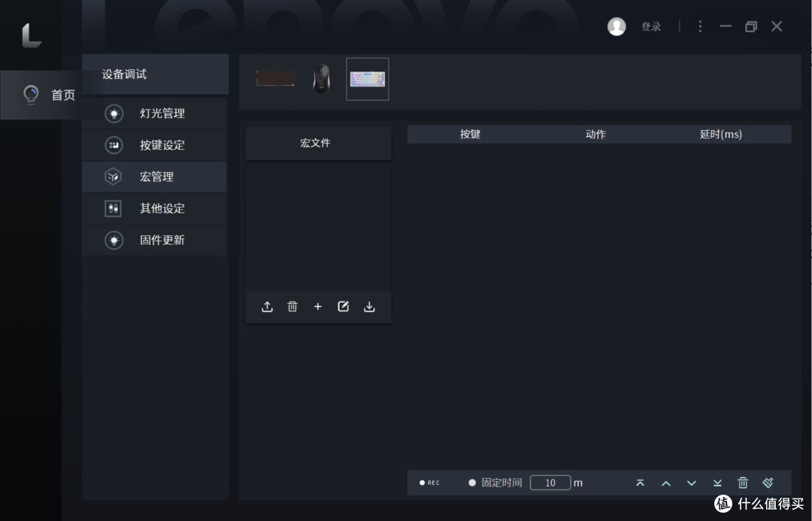Click the export macro file upload icon

(x=267, y=307)
